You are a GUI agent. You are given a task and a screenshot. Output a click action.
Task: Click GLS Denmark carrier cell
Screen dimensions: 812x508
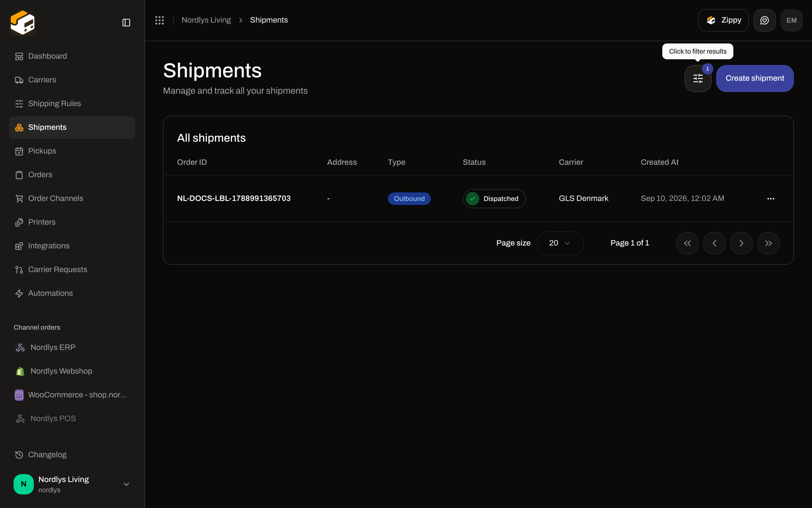click(584, 199)
